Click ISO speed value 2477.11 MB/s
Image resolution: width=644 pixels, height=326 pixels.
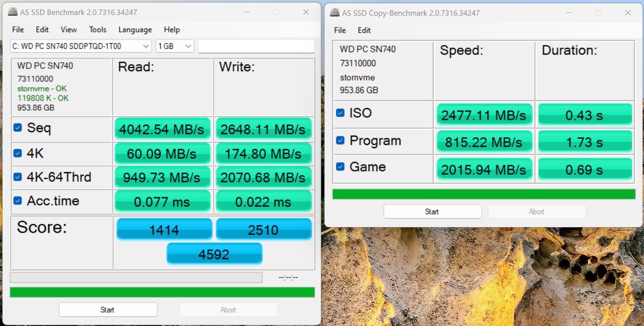[x=484, y=115]
